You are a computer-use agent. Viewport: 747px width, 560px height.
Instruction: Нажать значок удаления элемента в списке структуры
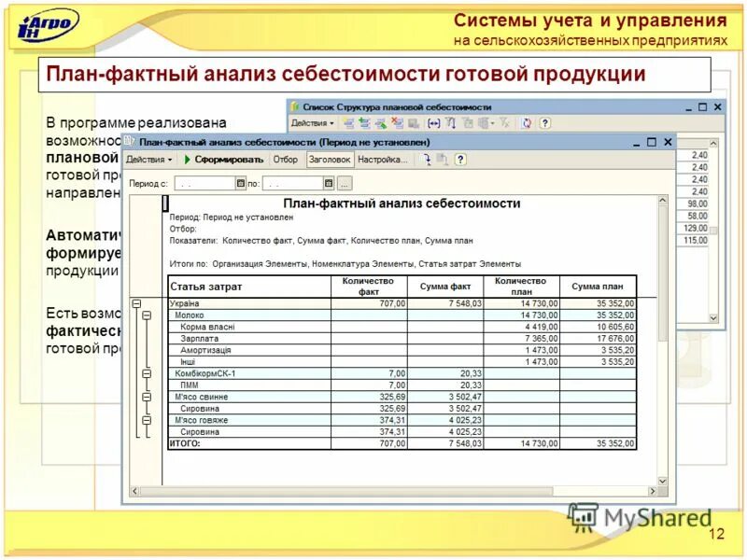pyautogui.click(x=398, y=122)
